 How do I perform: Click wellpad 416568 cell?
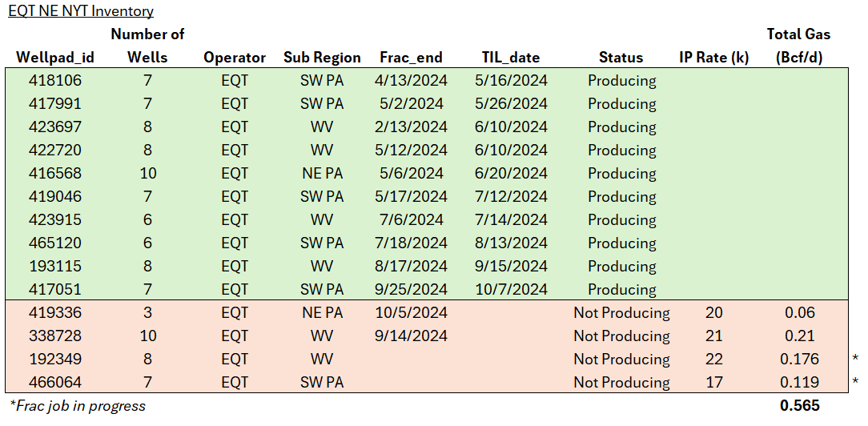54,174
